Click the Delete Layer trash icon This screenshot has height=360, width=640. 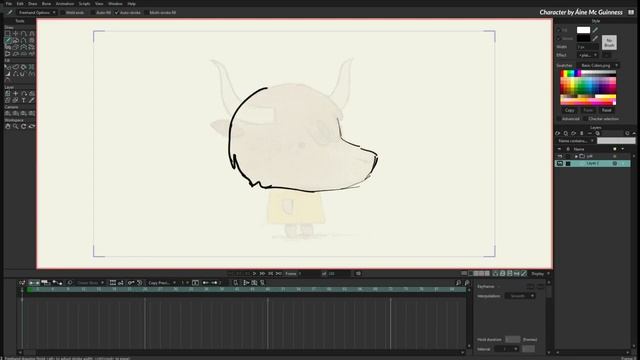coord(582,133)
